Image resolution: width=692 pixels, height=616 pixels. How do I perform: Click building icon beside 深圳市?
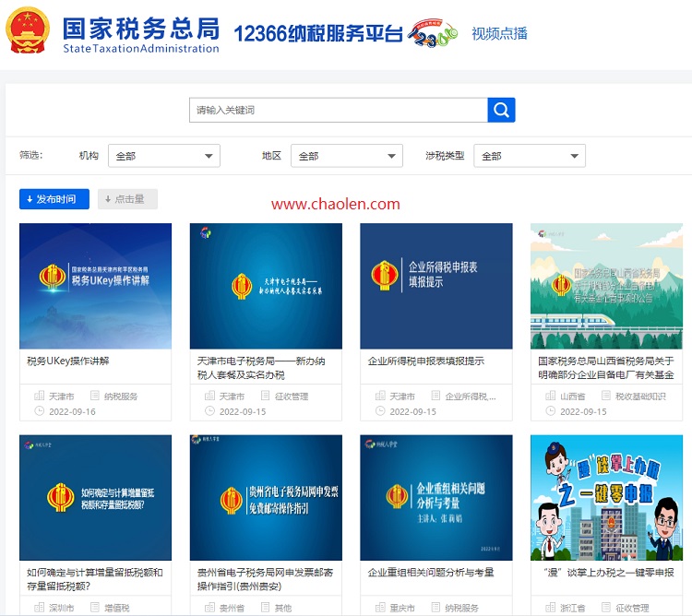(x=40, y=607)
